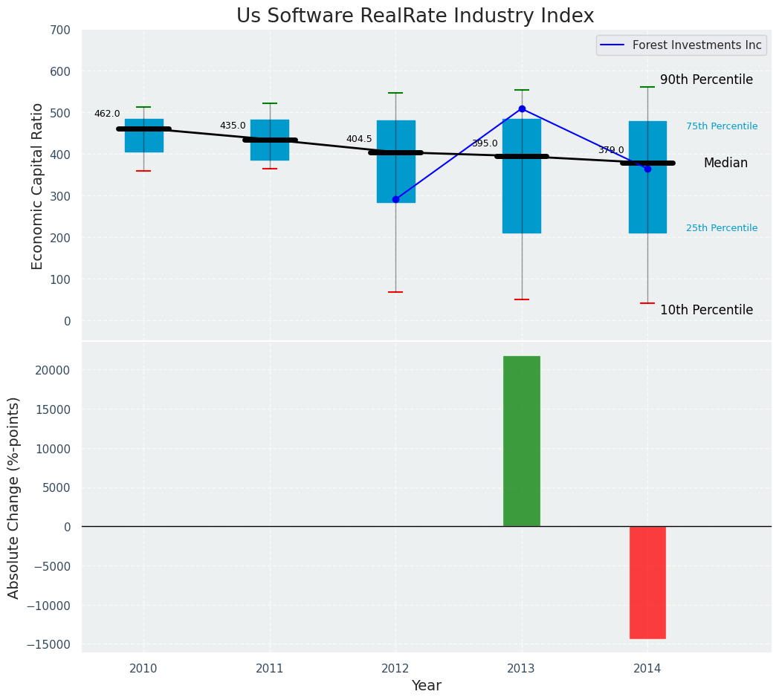
Task: Click the y-axis tick '−15000' in lower chart
Action: click(x=48, y=645)
